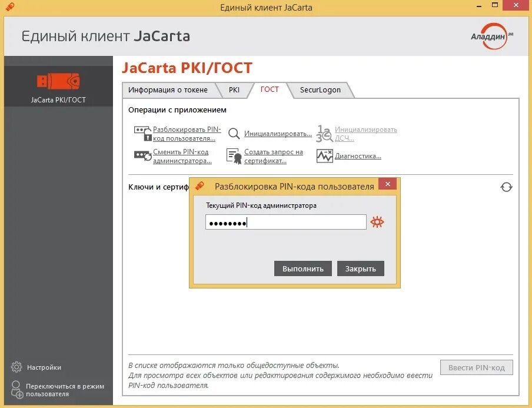Open Разблокировать PIN-код пользователя link

click(187, 134)
